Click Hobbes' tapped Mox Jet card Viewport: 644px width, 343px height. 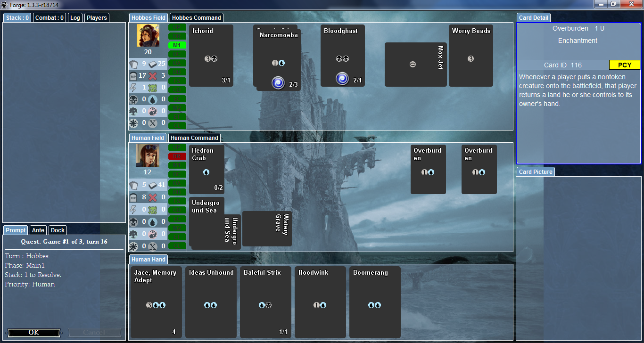416,65
